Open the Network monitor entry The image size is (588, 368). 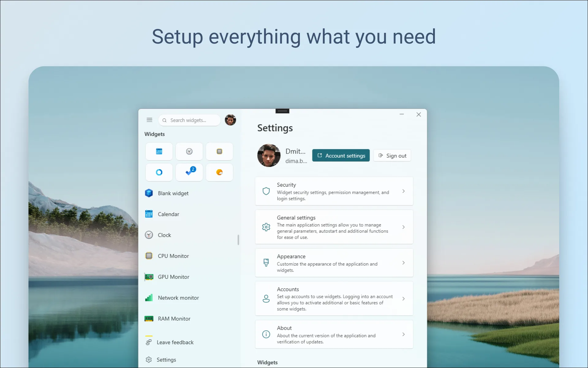click(190, 298)
